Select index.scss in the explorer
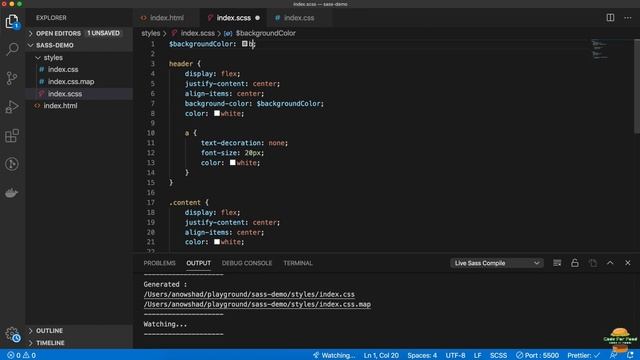Image resolution: width=640 pixels, height=360 pixels. coord(79,94)
